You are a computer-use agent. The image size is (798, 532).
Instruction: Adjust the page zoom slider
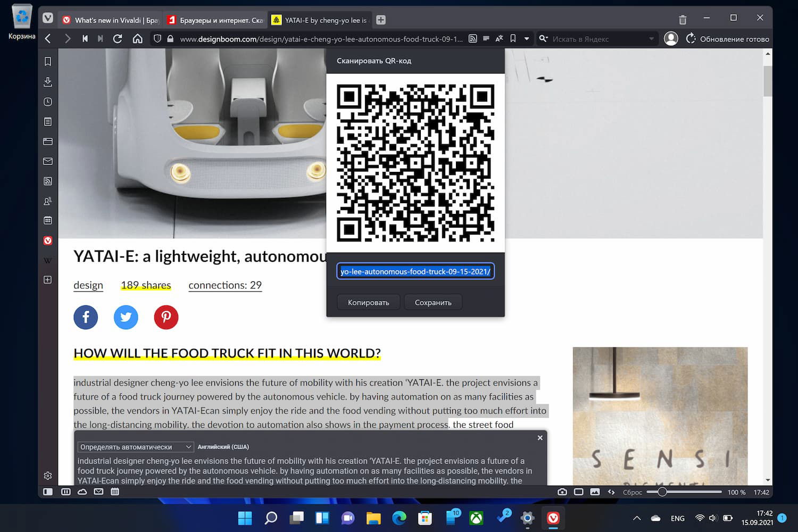[685, 492]
